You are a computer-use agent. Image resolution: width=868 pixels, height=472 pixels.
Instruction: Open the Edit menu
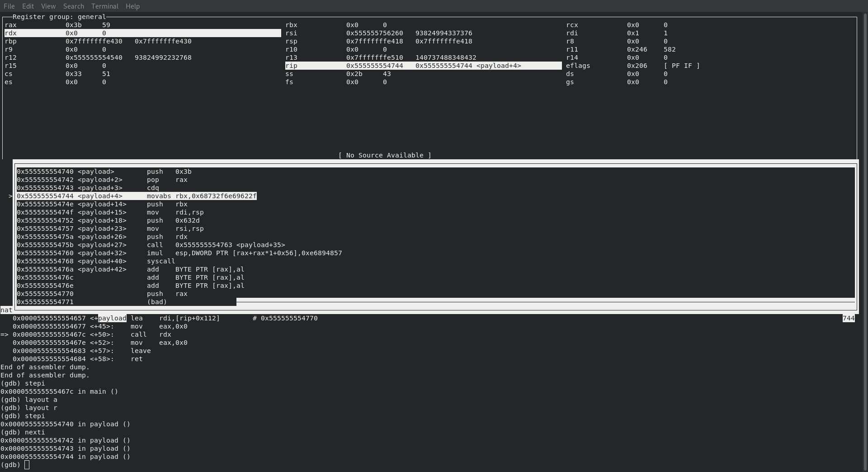[28, 6]
